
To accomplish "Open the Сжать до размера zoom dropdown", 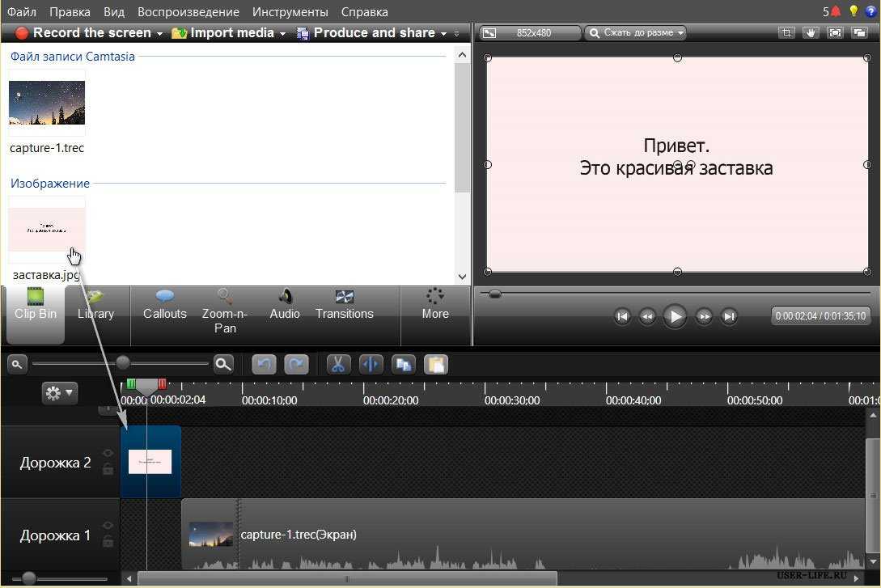I will pos(636,33).
